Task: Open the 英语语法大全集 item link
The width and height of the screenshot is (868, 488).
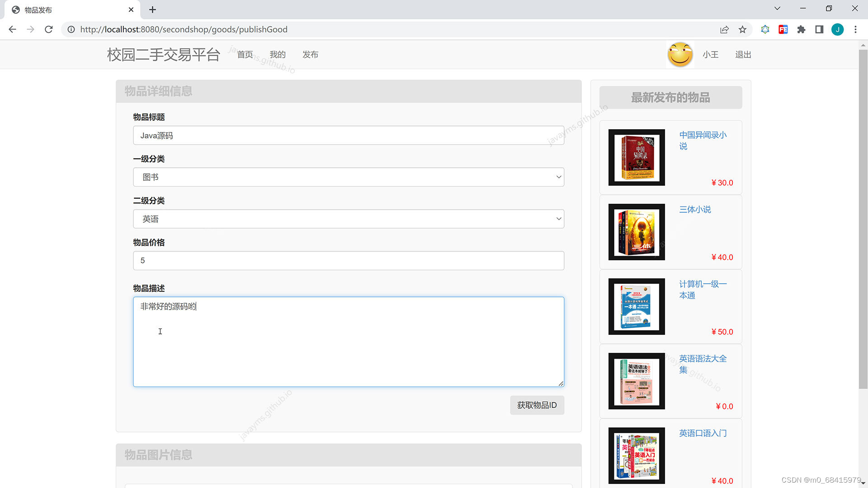Action: click(x=703, y=364)
